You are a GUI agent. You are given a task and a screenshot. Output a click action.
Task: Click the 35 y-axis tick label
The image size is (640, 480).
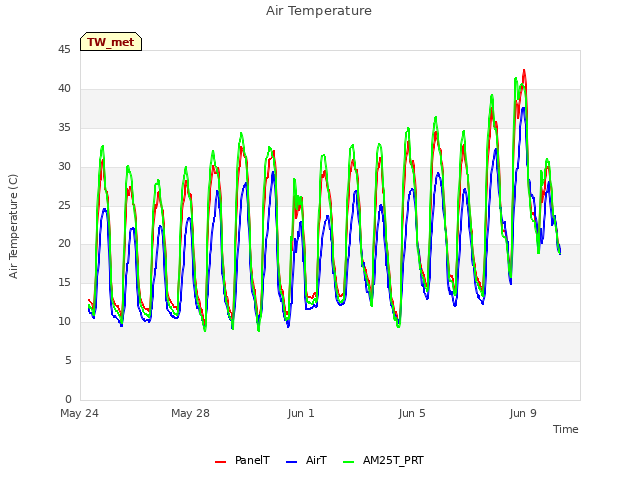tap(64, 128)
